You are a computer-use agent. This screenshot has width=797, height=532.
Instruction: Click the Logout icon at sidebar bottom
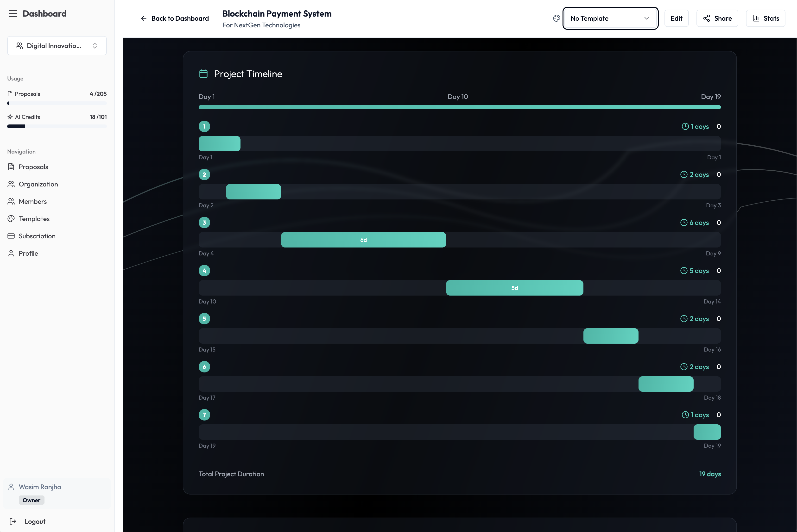[13, 521]
